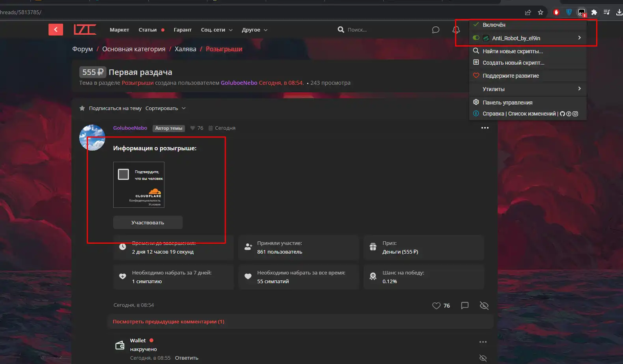Open the three-dots menu of GoluboeNebo post
The width and height of the screenshot is (623, 364).
[x=485, y=128]
